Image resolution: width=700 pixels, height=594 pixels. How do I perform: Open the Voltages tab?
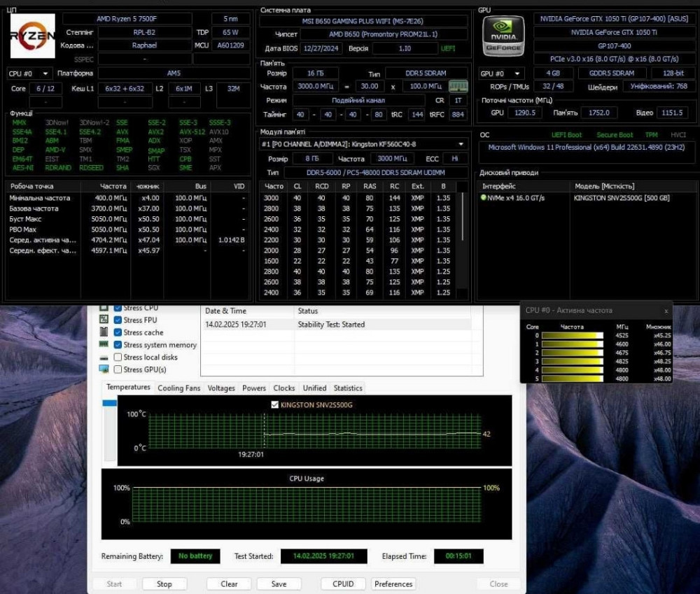221,388
